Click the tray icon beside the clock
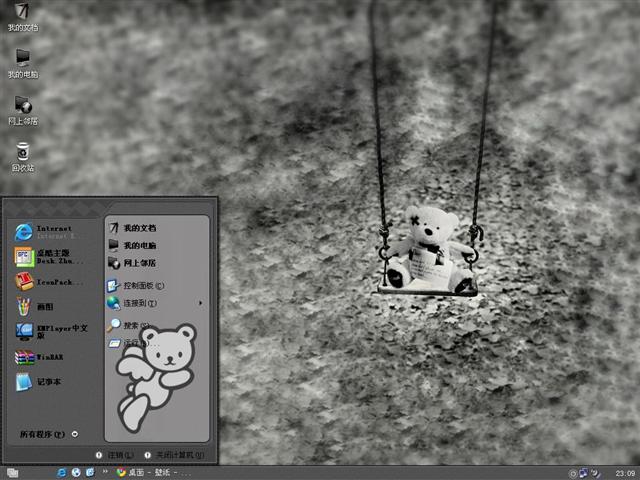This screenshot has width=640, height=480. point(596,473)
